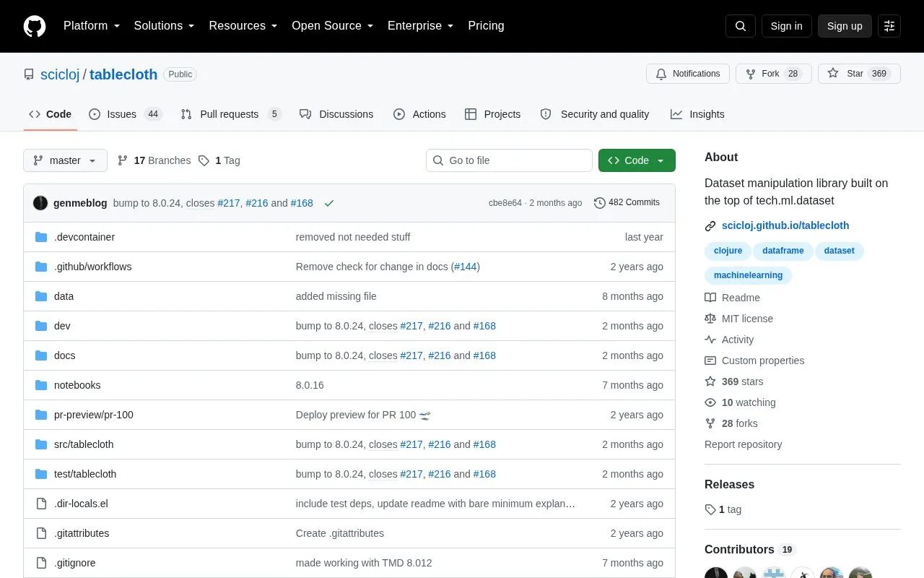Open MIT license via scale icon
Screen dimensions: 924x578
[710, 319]
